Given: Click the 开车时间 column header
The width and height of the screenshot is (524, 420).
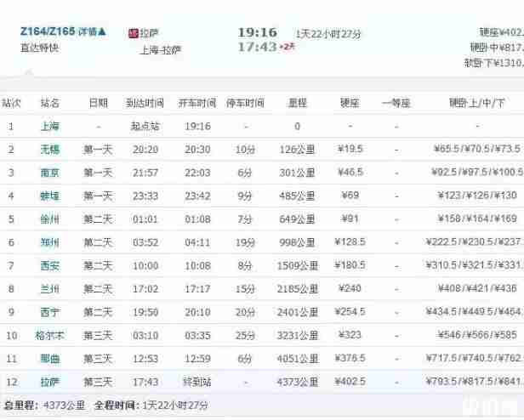Looking at the screenshot, I should click(x=197, y=103).
